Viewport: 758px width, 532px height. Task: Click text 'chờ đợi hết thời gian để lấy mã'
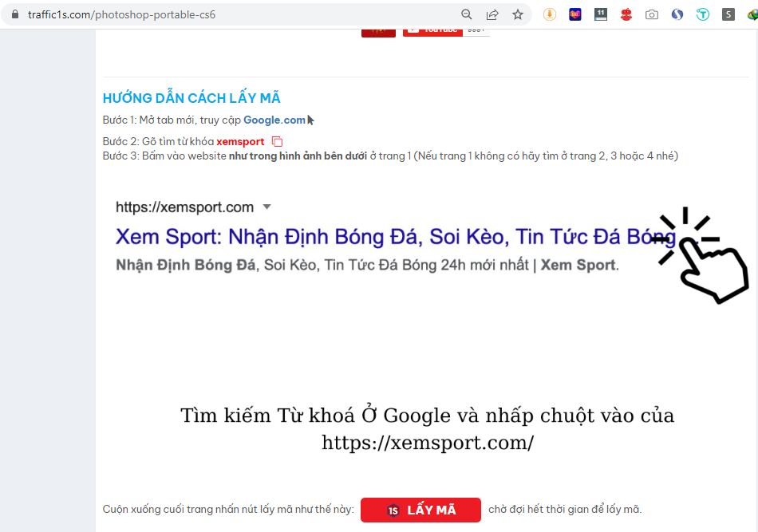tap(565, 510)
